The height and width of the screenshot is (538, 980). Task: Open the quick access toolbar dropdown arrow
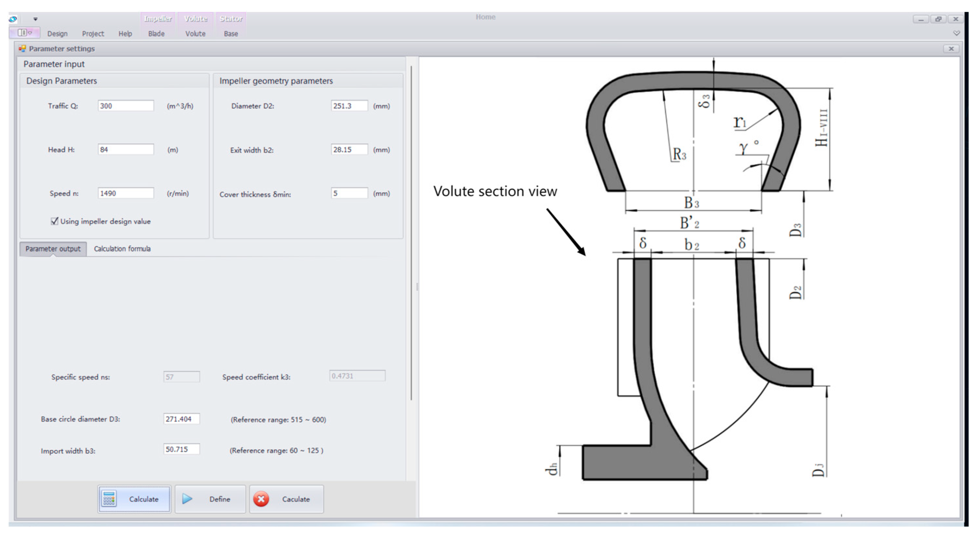35,19
